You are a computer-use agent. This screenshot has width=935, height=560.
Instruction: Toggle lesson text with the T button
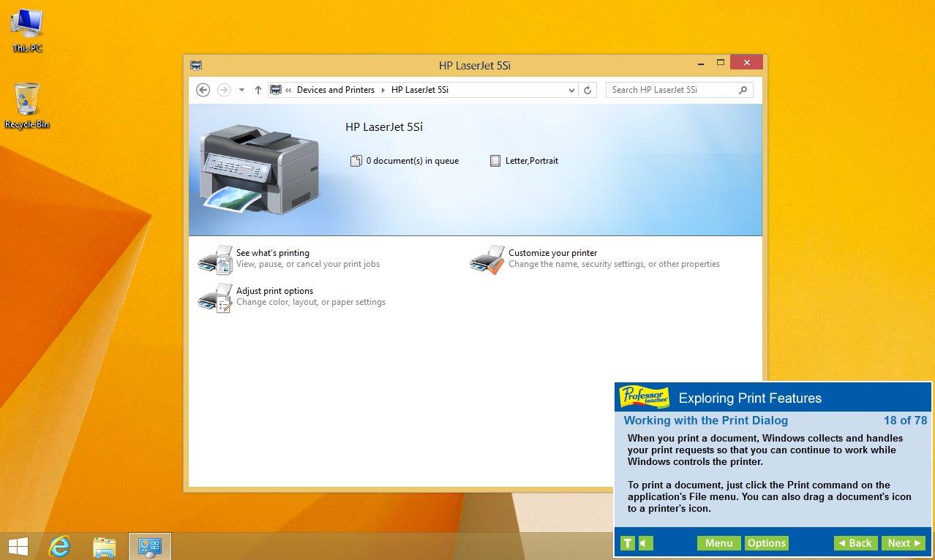tap(627, 543)
